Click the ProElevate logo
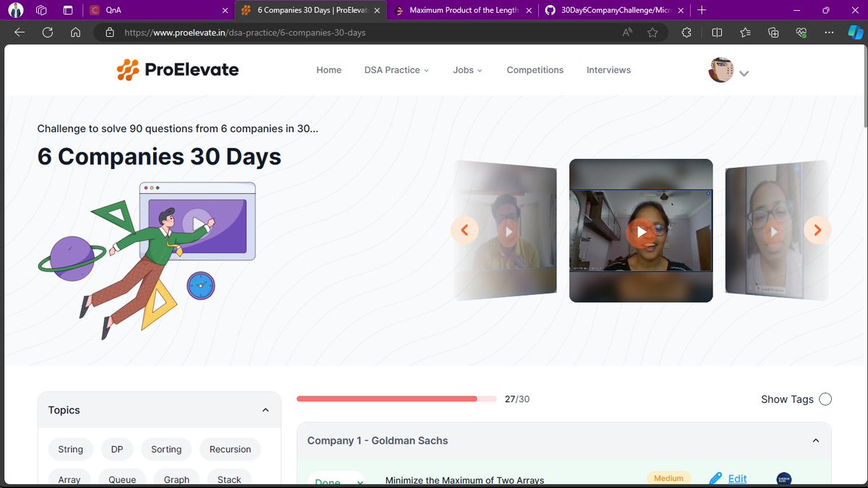This screenshot has height=488, width=868. (x=177, y=69)
